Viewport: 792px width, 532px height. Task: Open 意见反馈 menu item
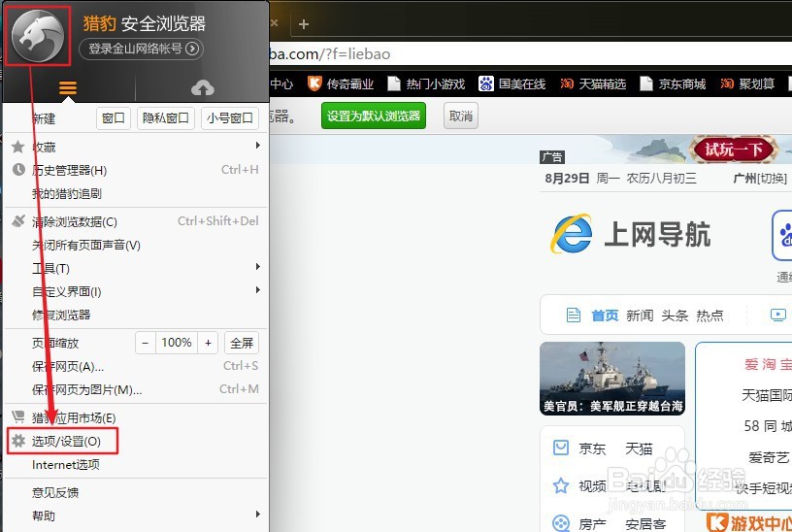(x=135, y=492)
